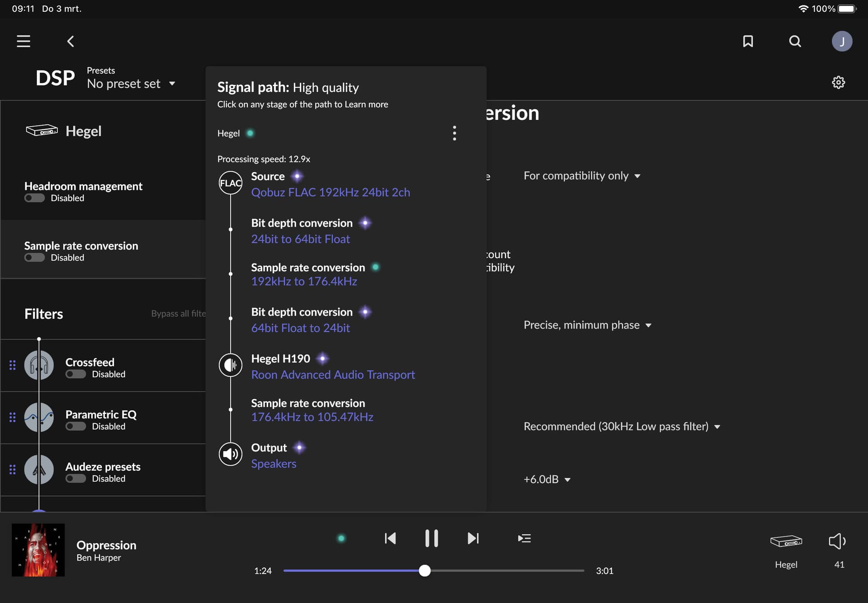Click the 'Ben Harper' artist name
This screenshot has width=868, height=603.
pyautogui.click(x=99, y=557)
